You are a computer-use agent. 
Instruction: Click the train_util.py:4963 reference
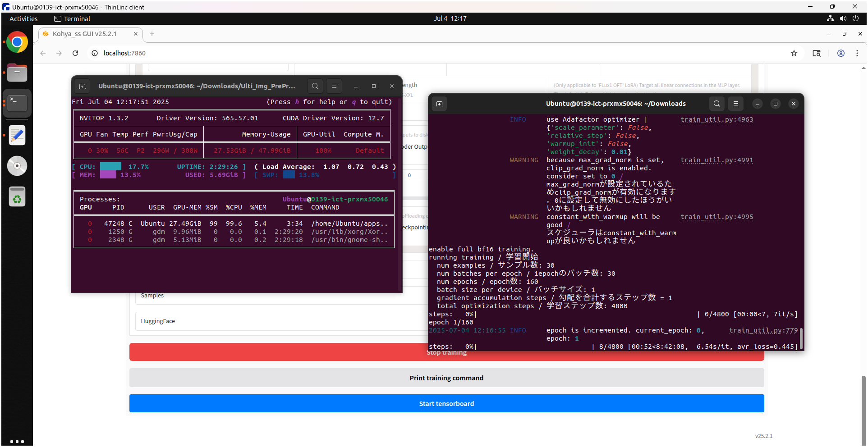click(x=716, y=119)
